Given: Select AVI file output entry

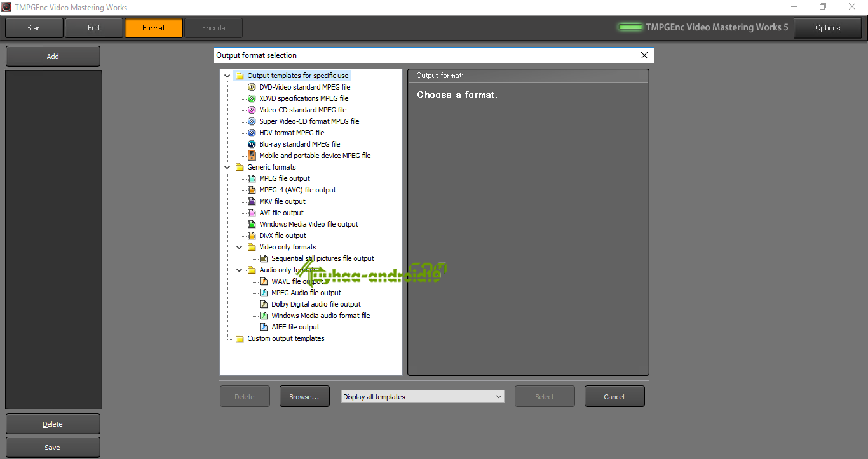Looking at the screenshot, I should point(281,213).
